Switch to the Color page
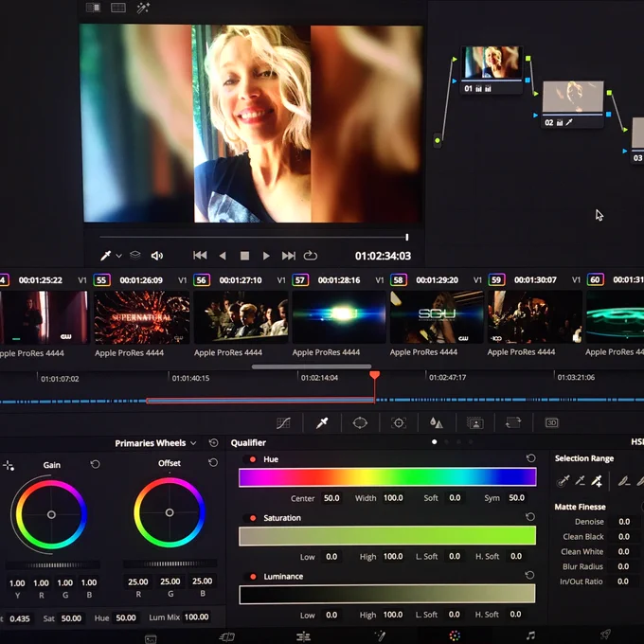Screen dimensions: 644x644 pyautogui.click(x=455, y=635)
